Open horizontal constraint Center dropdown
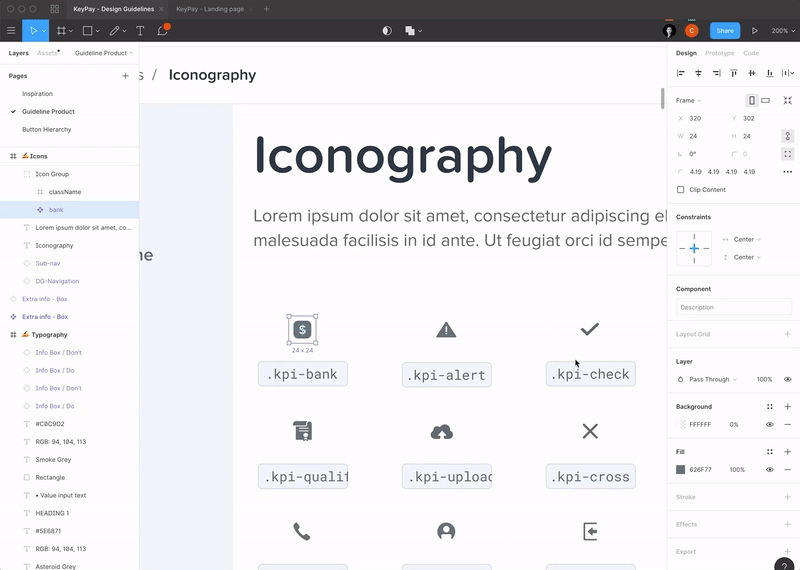The image size is (800, 570). point(744,239)
